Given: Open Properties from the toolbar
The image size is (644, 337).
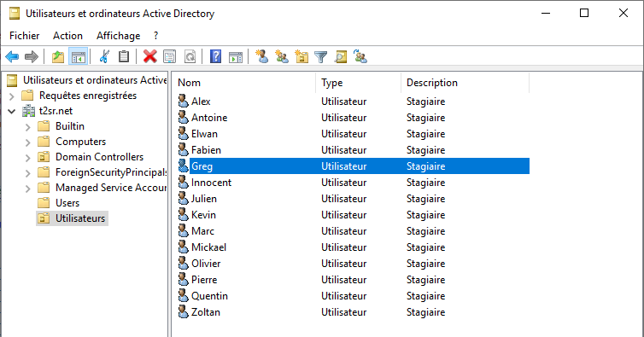Looking at the screenshot, I should [170, 56].
